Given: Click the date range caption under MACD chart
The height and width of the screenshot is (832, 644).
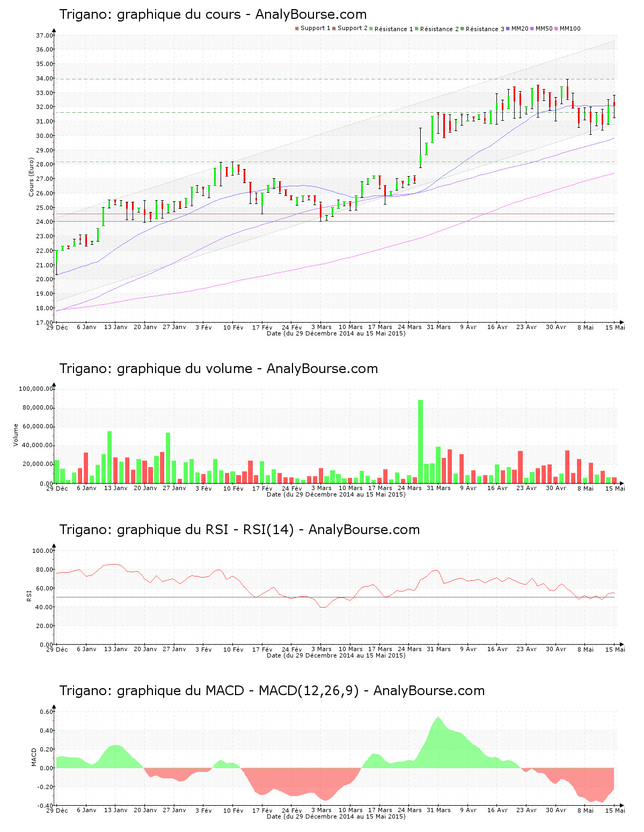Looking at the screenshot, I should (336, 816).
